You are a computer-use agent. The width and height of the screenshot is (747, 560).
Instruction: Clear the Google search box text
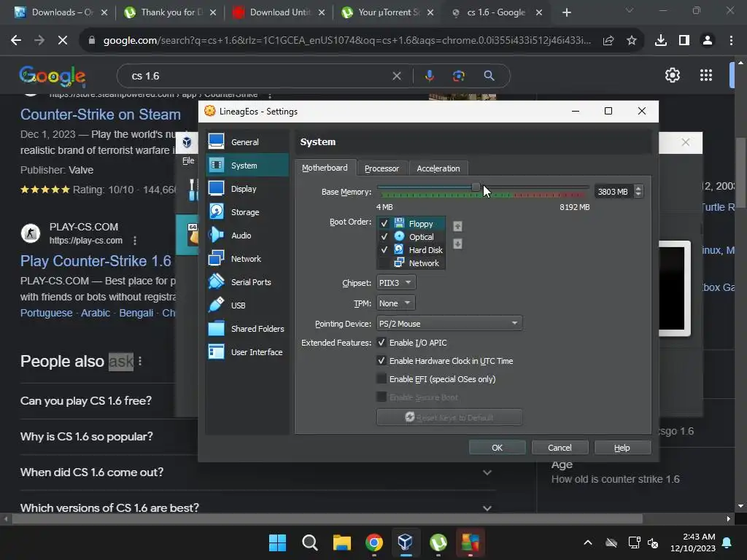tap(396, 76)
